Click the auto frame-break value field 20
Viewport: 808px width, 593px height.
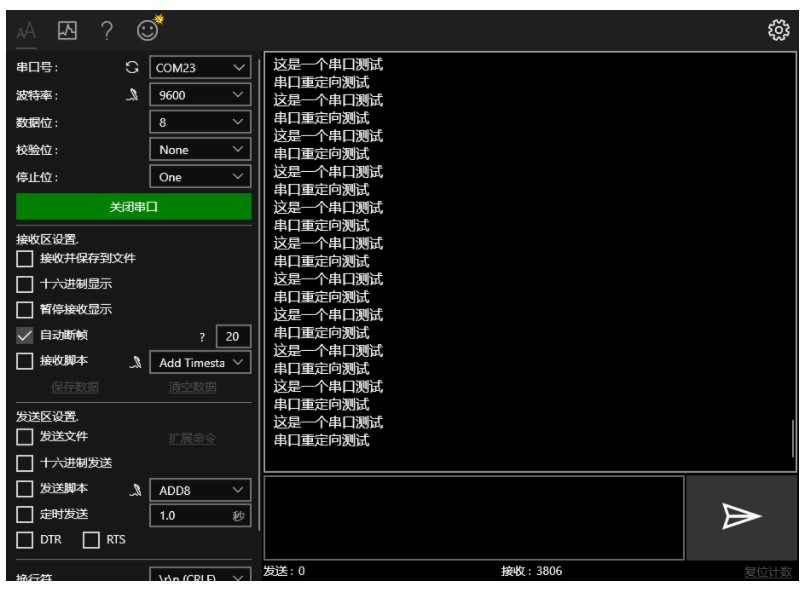coord(233,336)
